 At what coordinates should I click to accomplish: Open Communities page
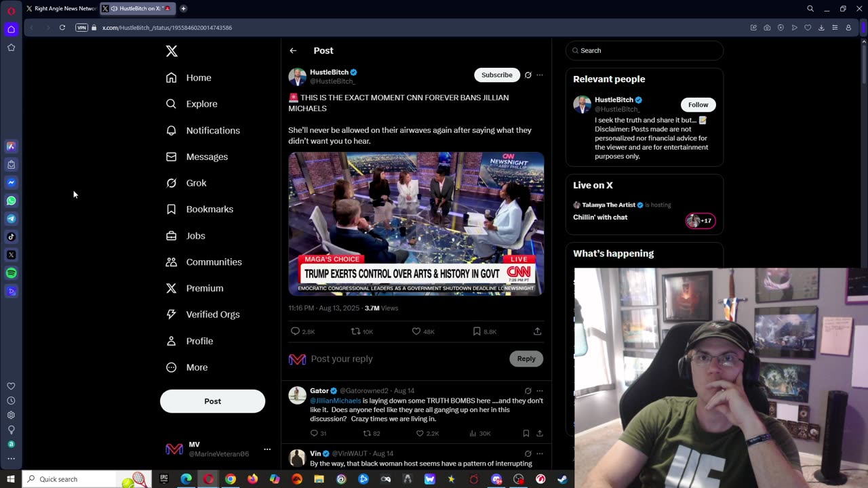click(204, 262)
